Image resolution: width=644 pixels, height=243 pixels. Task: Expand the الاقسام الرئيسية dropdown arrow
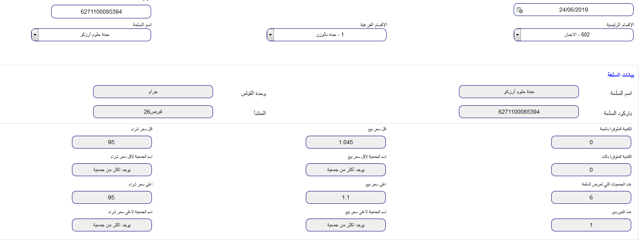pos(517,35)
